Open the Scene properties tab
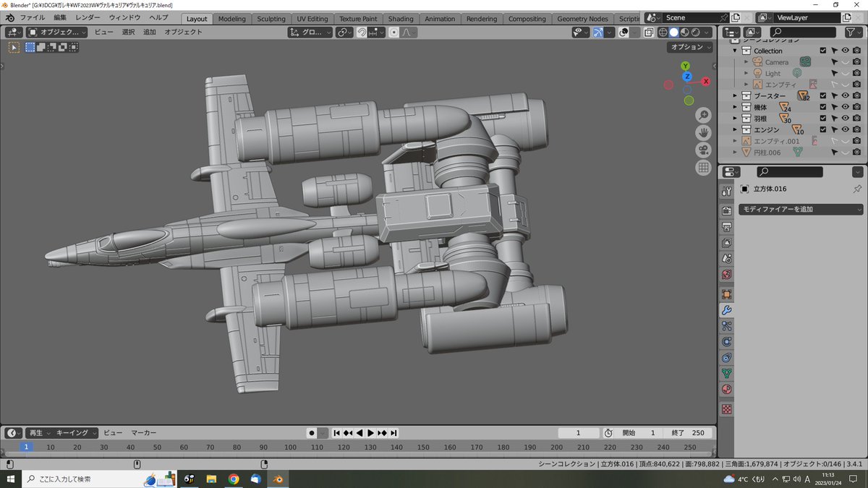 coord(727,258)
